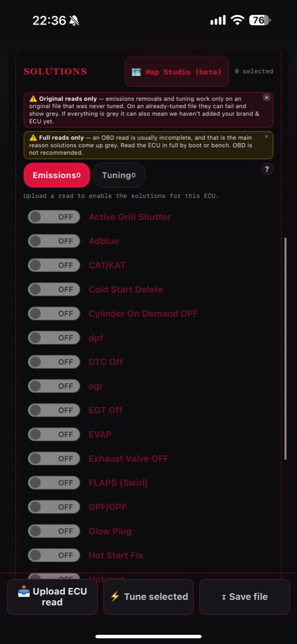Enable the Adblue toggle
Screen dimensions: 297x644
54,241
